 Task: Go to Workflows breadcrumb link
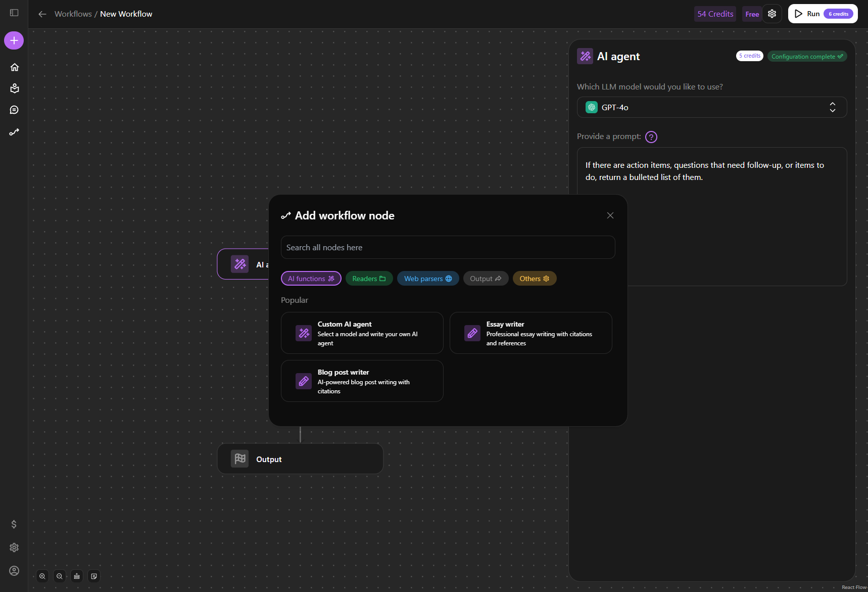coord(73,14)
